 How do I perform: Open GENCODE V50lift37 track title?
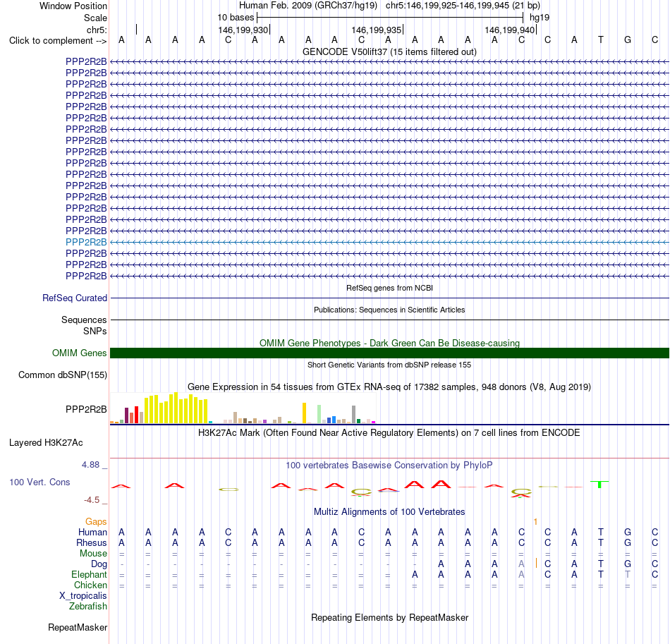(389, 51)
